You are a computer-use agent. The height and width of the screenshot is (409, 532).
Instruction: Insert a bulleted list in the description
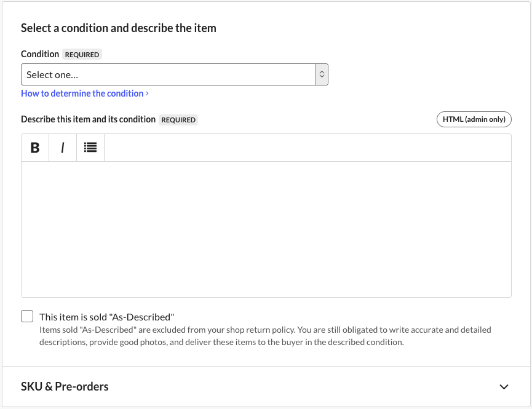[x=90, y=147]
